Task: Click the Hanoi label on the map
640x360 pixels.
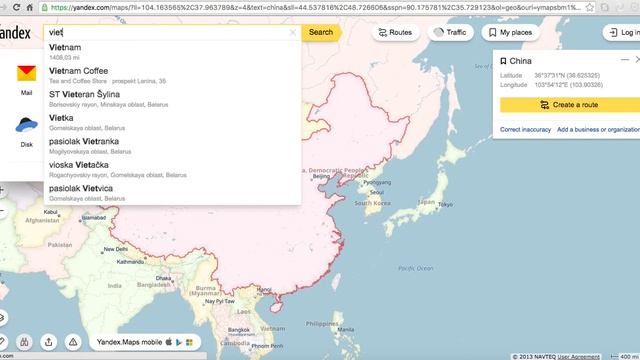Action: click(264, 289)
